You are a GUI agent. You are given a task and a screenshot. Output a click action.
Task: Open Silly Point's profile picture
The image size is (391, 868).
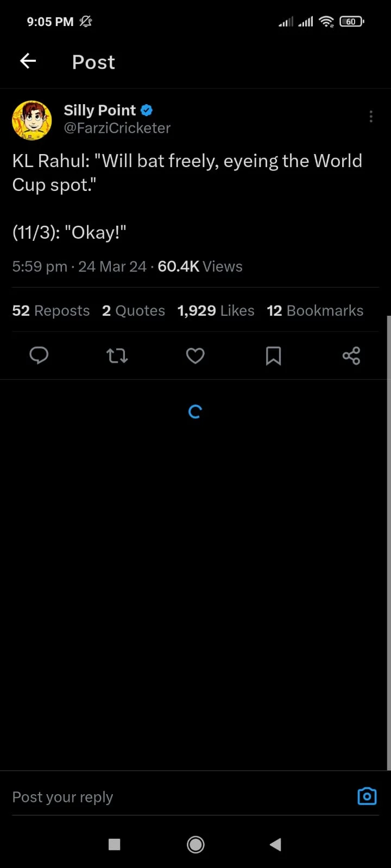click(32, 120)
